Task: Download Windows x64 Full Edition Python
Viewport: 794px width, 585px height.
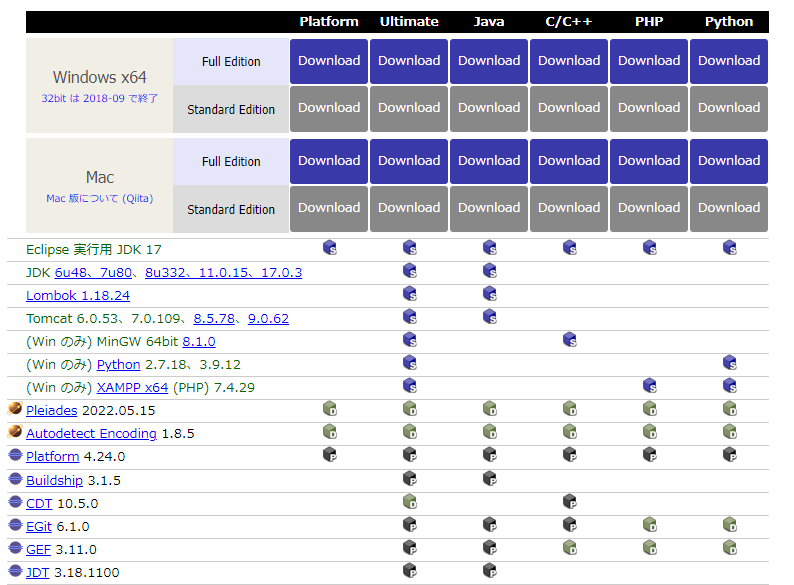Action: pos(729,61)
